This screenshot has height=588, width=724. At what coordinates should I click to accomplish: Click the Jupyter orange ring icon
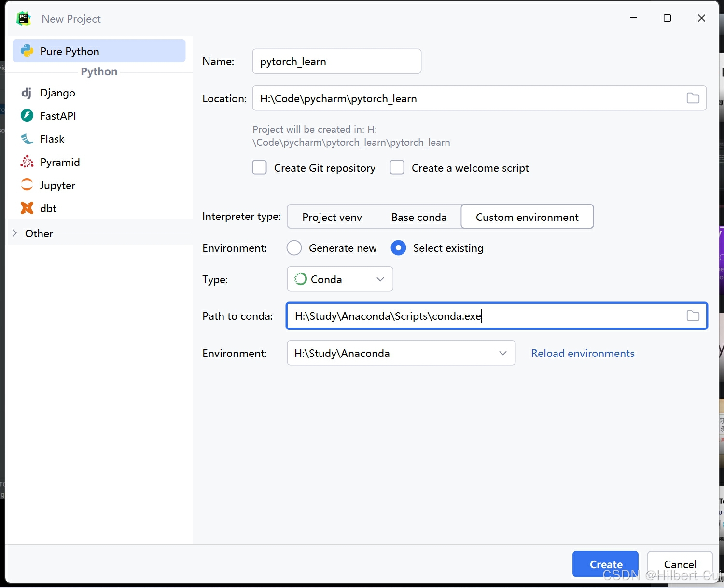pos(27,185)
